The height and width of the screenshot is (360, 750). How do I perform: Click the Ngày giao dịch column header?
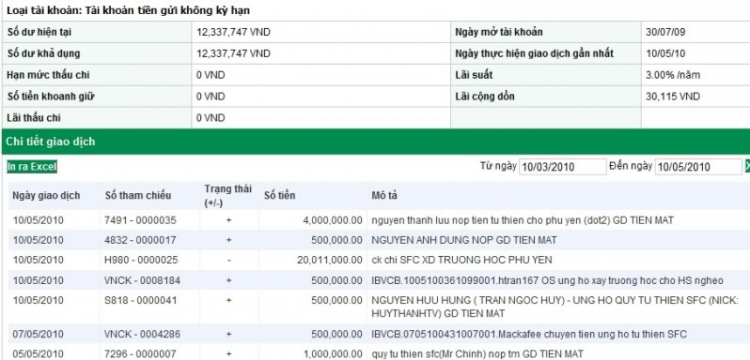coord(46,196)
